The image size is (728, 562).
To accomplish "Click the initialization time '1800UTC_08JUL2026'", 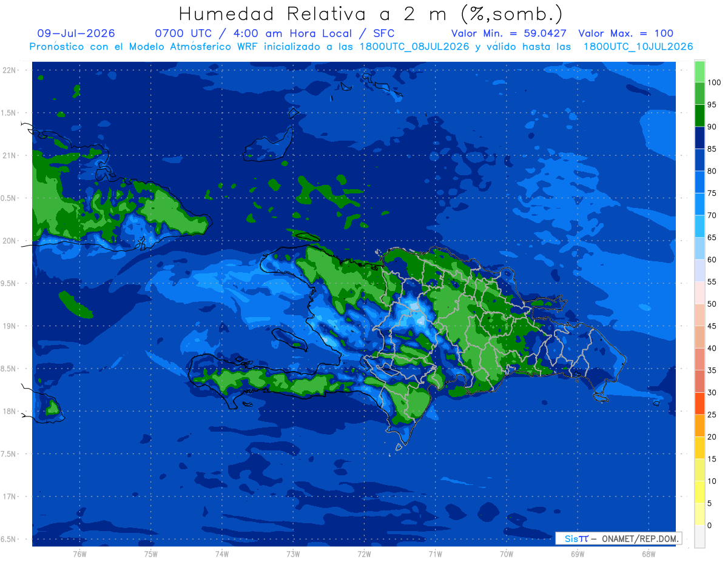I will point(414,46).
